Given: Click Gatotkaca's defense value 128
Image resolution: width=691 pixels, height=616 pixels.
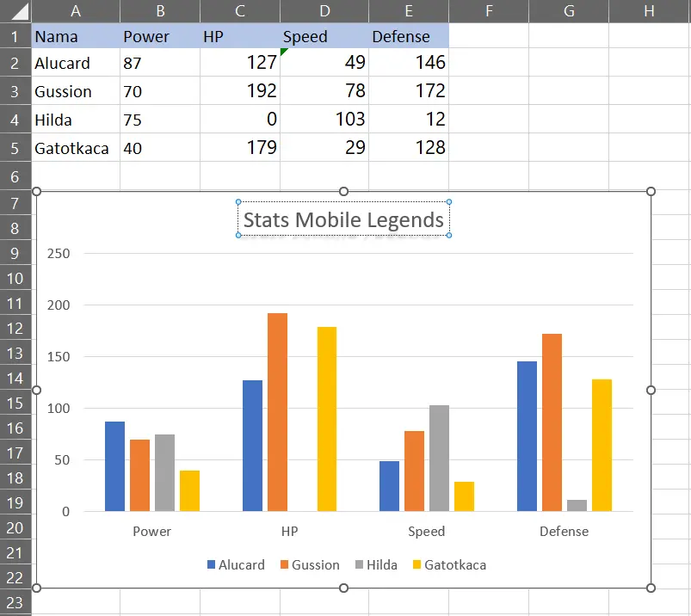Looking at the screenshot, I should [x=409, y=148].
